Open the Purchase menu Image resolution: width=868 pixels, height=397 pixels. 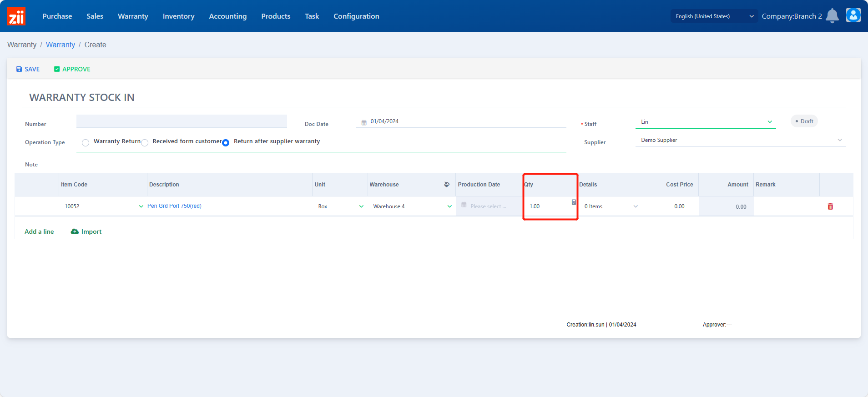(x=57, y=16)
